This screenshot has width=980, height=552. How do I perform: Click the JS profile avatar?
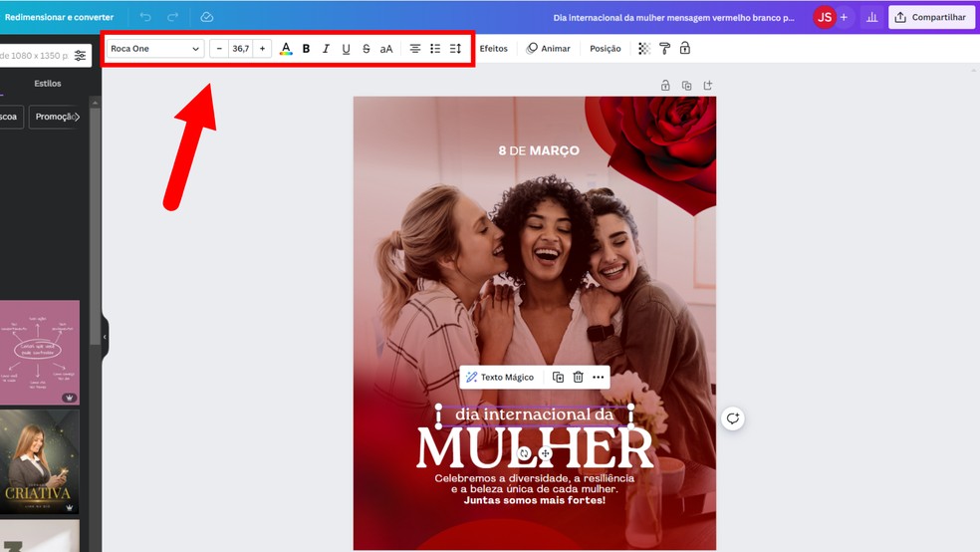click(x=825, y=18)
